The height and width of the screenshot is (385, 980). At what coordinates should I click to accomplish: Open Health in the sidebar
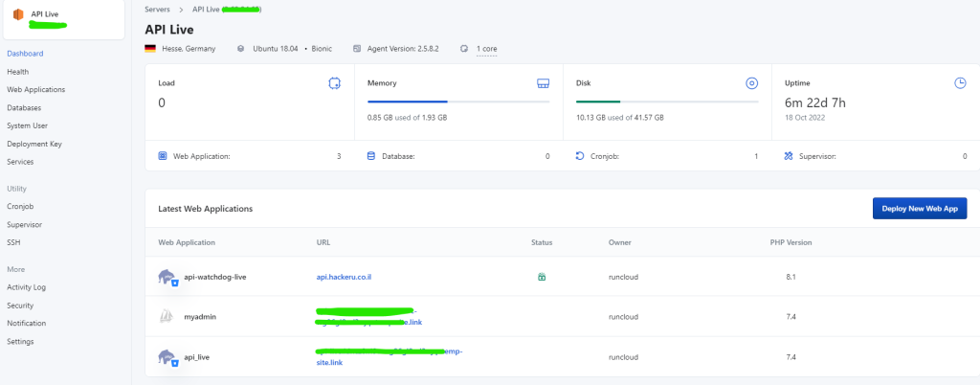tap(17, 72)
